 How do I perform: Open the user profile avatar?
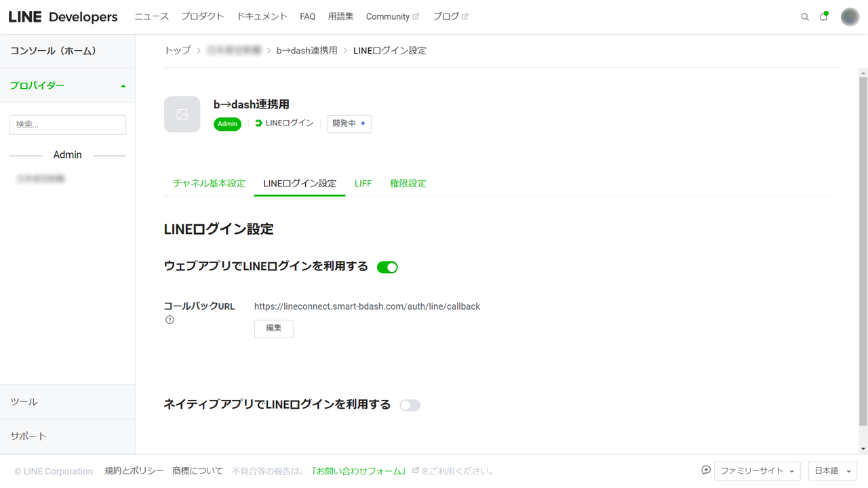850,17
